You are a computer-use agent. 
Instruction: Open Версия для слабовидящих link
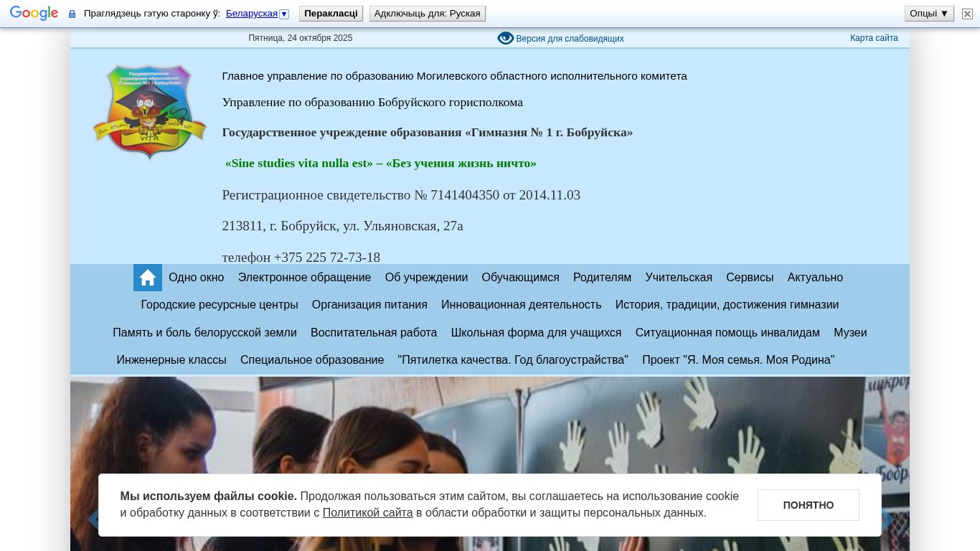(570, 39)
